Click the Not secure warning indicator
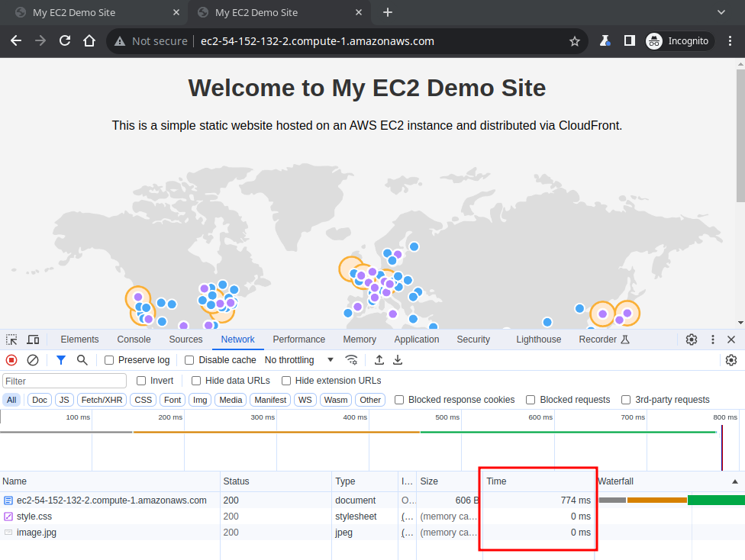Screen dimensions: 745x560 [150, 41]
